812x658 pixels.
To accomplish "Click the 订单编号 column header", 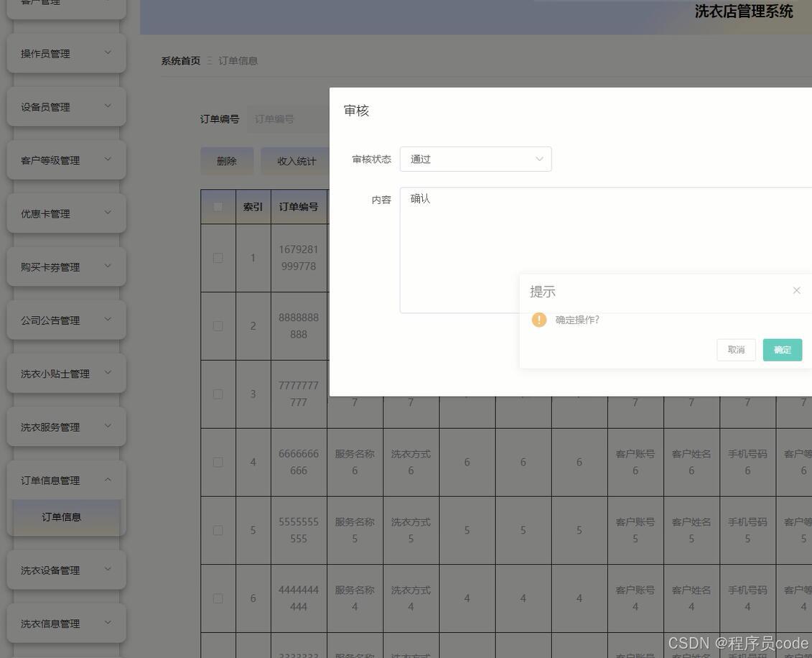I will [299, 207].
